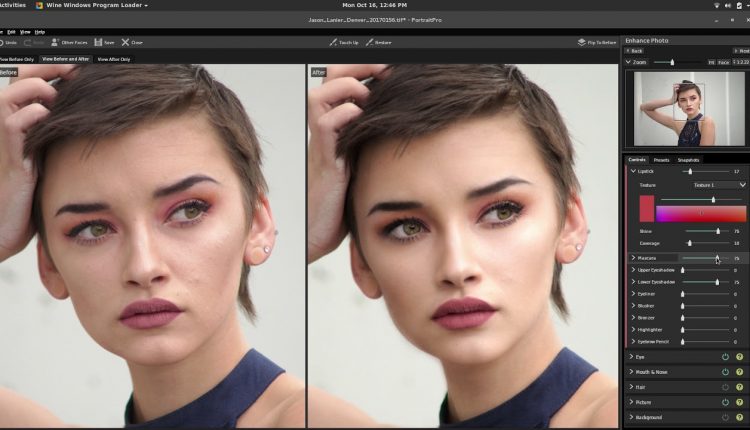Expand the Bronzer section
Viewport: 750px width, 430px height.
(633, 318)
